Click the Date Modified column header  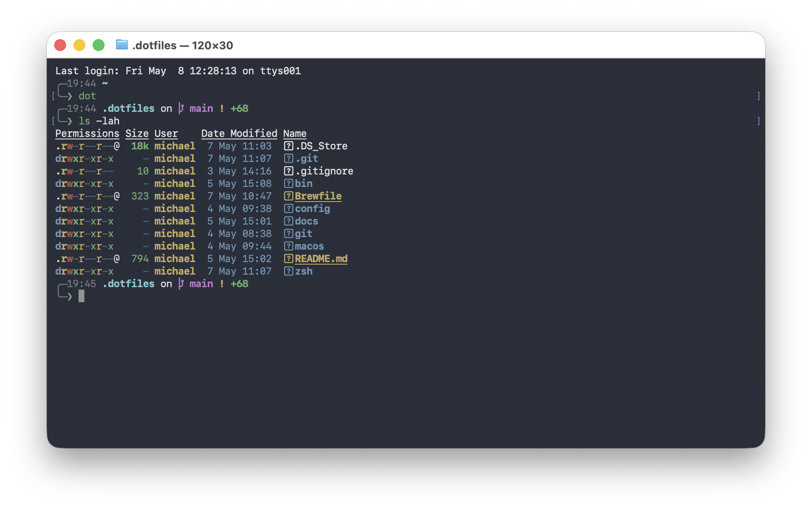[239, 134]
